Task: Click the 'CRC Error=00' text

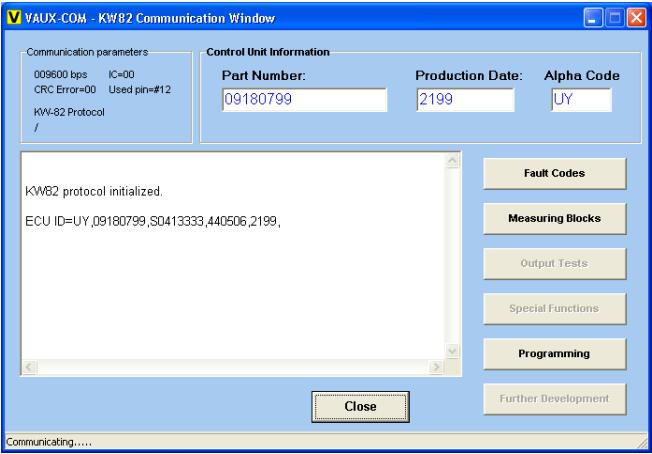Action: (x=65, y=90)
